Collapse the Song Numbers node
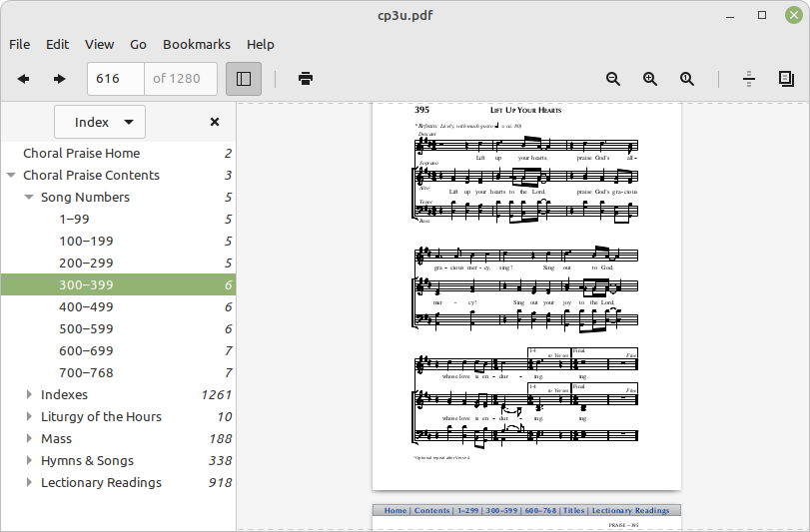810x532 pixels. [29, 197]
